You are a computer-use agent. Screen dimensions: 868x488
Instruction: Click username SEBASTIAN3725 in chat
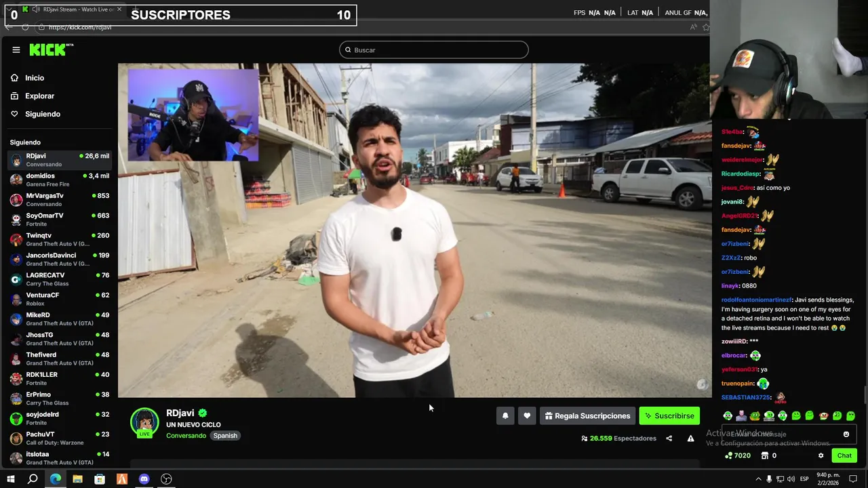point(745,397)
